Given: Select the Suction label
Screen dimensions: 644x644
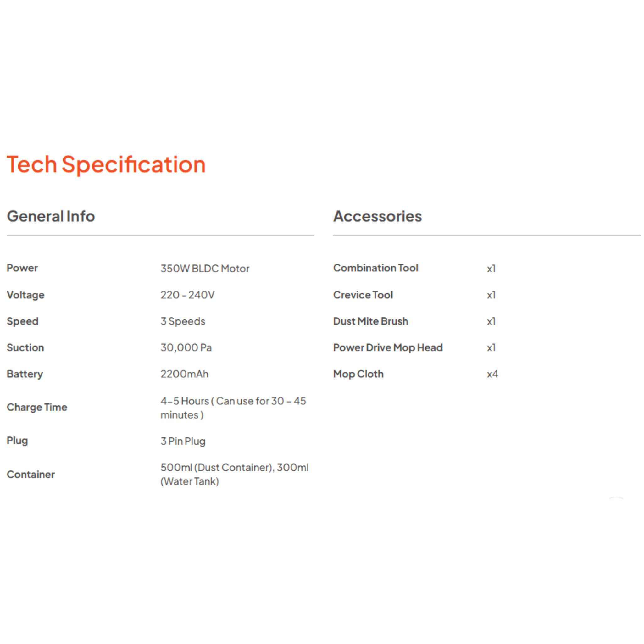Looking at the screenshot, I should tap(25, 348).
